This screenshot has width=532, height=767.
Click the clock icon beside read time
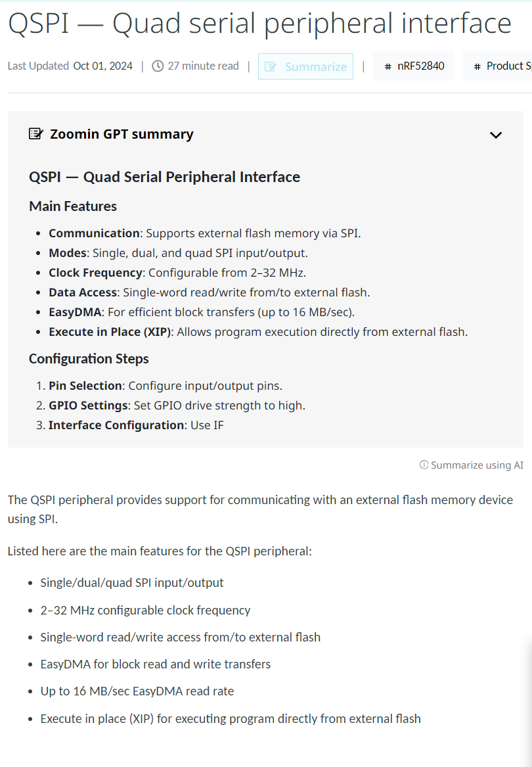click(x=158, y=66)
